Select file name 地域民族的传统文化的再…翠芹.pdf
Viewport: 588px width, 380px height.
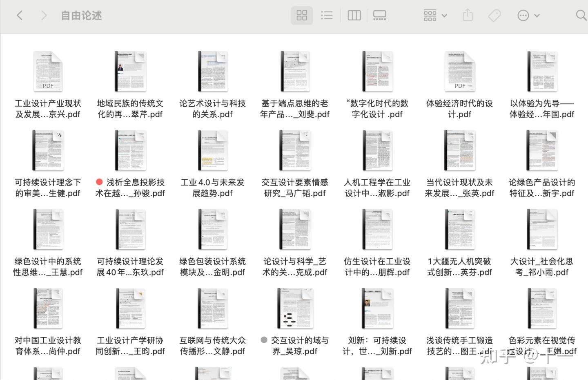(x=130, y=109)
